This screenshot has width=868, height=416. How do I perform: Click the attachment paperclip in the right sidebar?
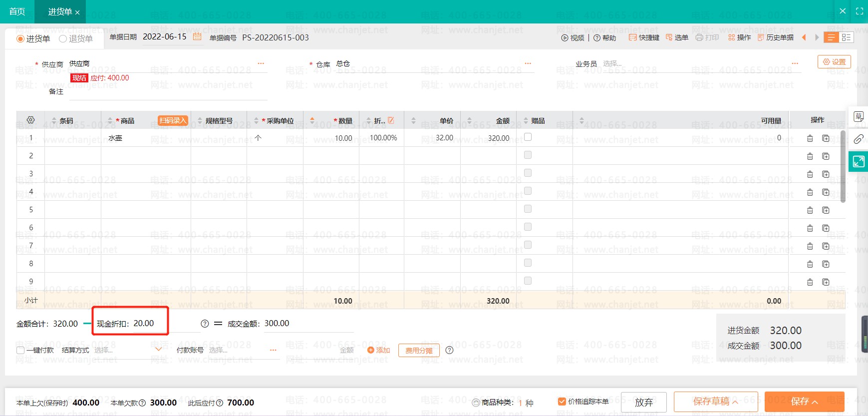click(x=859, y=139)
